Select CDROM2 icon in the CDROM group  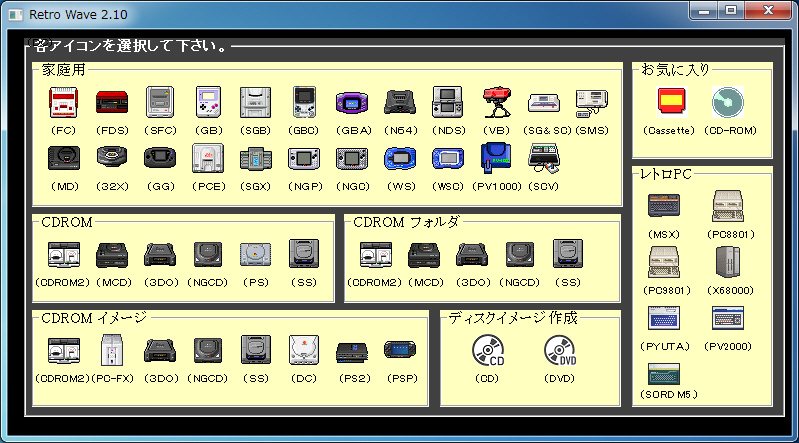click(64, 254)
